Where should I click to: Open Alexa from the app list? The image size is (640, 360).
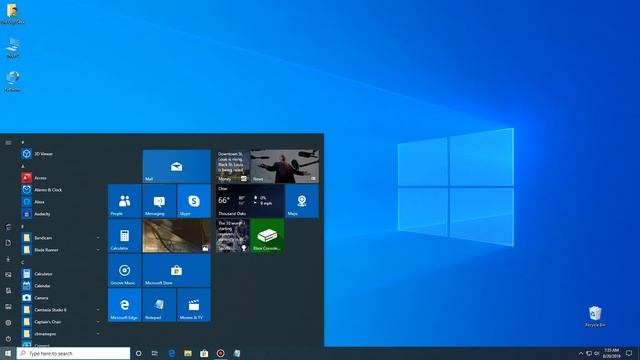coord(60,202)
